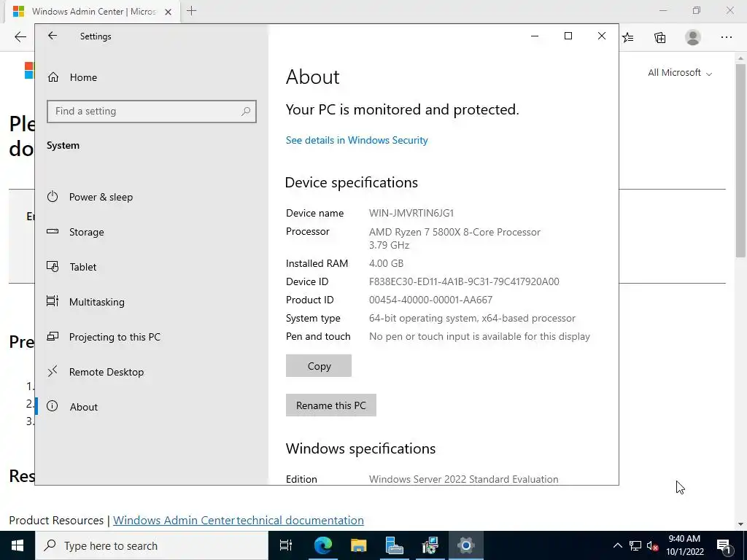Screen dimensions: 747x560
Task: Maximize the Settings window
Action: [568, 36]
